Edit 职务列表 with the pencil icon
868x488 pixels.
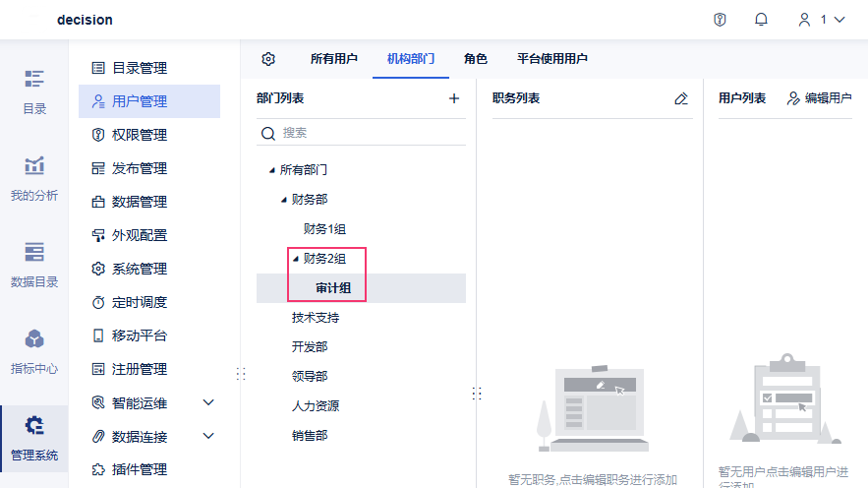tap(681, 98)
